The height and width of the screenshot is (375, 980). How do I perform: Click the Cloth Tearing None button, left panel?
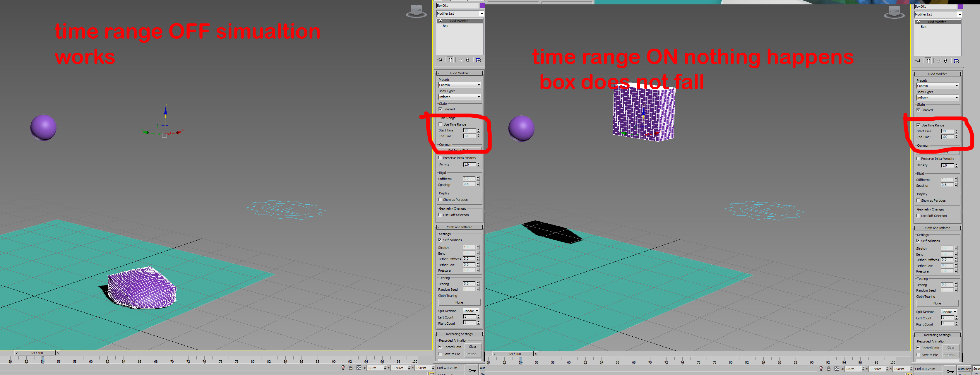click(459, 302)
